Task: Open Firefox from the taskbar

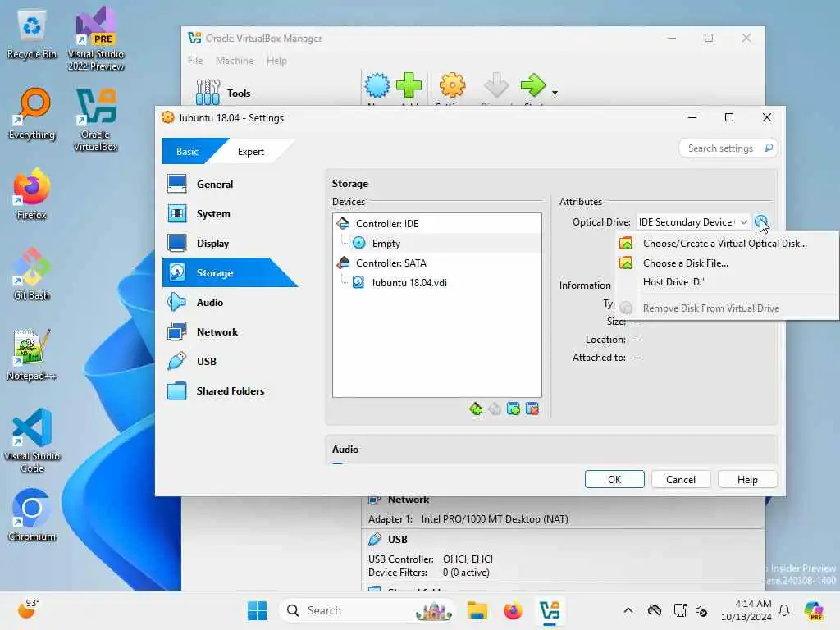Action: click(514, 610)
